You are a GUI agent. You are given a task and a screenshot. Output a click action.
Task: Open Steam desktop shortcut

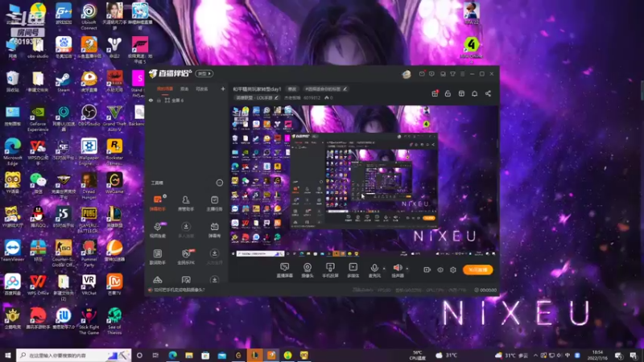tap(64, 82)
